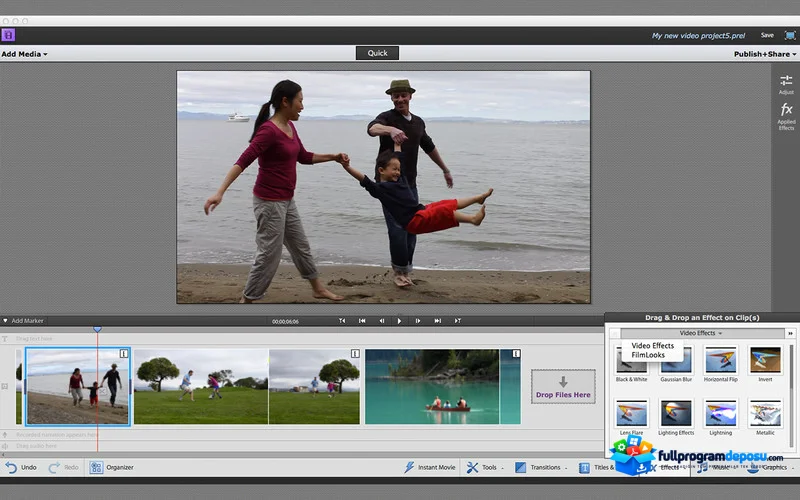This screenshot has height=500, width=800.
Task: Go to previous edit point
Action: click(x=342, y=320)
